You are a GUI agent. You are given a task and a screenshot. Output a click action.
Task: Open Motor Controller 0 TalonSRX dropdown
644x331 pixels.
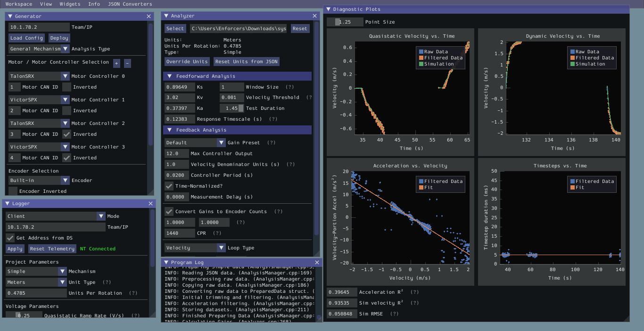click(39, 76)
